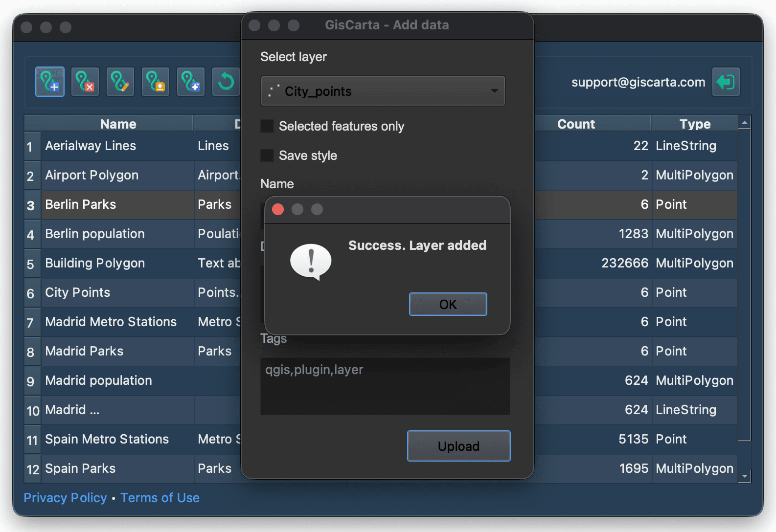
Task: Click the Type column header
Action: point(695,124)
